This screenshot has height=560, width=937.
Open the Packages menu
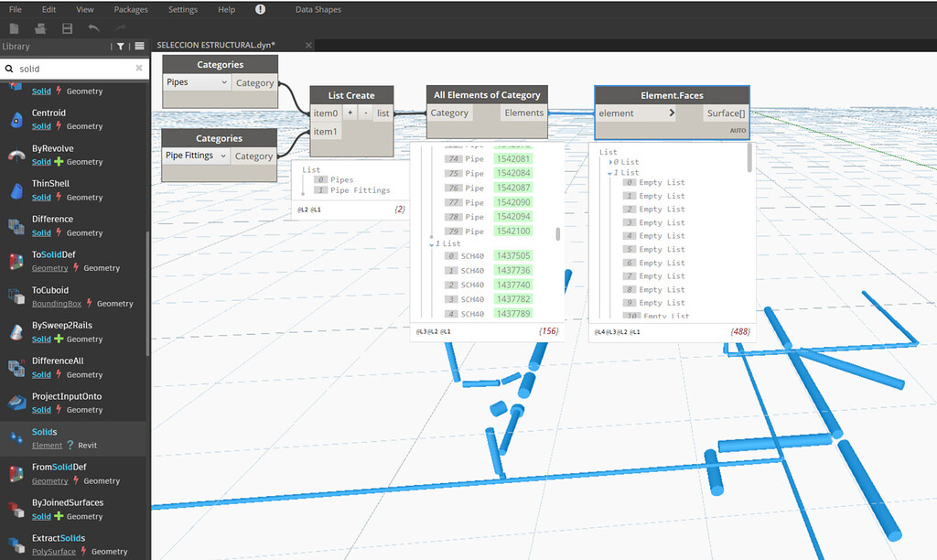[131, 9]
